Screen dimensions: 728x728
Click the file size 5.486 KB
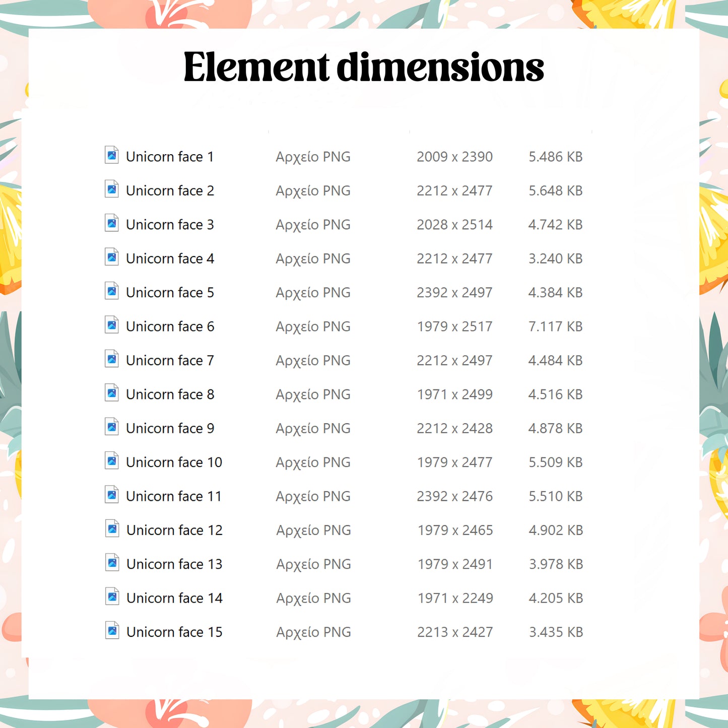click(x=555, y=157)
